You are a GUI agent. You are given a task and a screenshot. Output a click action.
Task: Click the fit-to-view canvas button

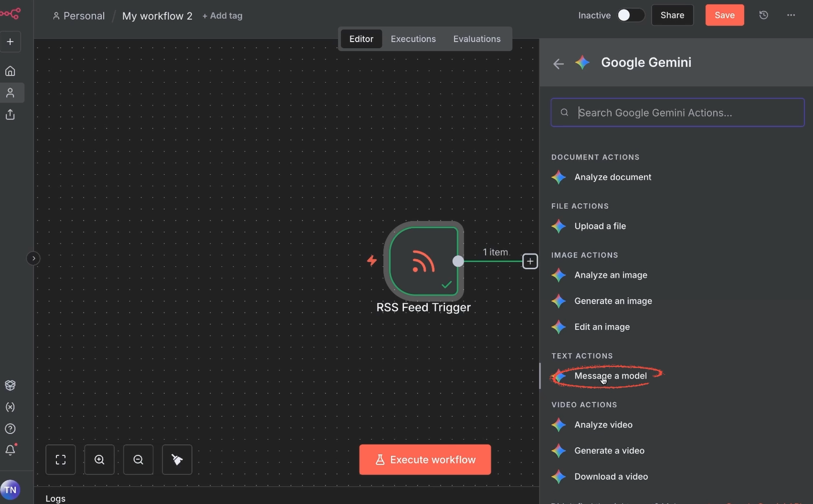61,460
